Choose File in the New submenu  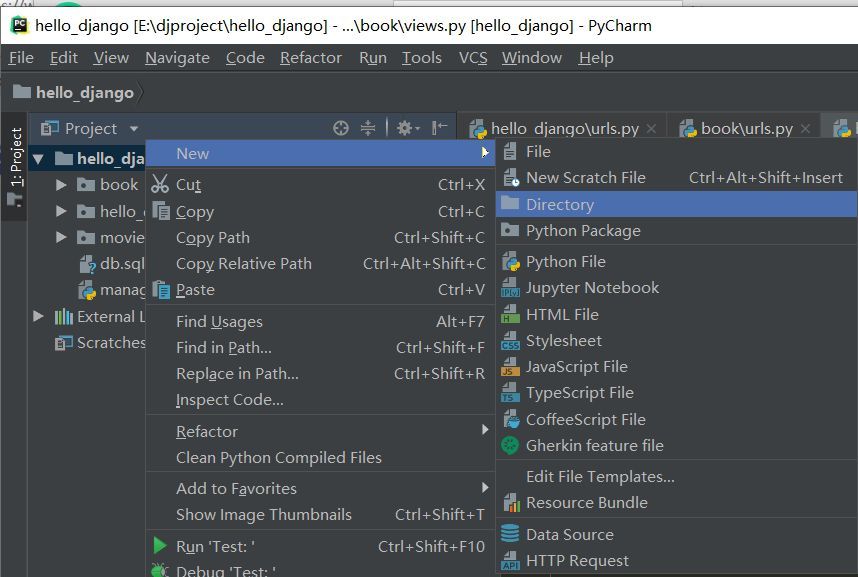coord(677,152)
